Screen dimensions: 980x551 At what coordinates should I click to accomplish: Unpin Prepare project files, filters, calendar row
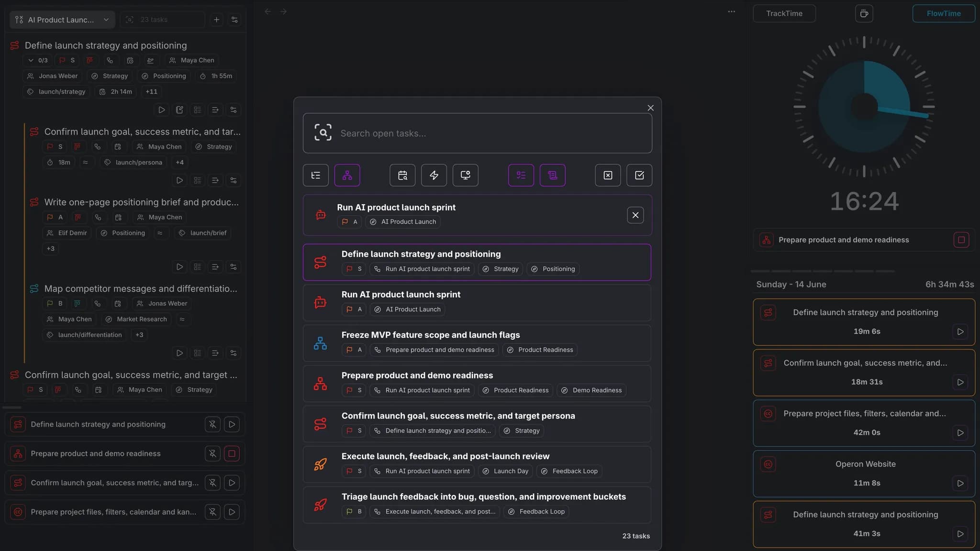[x=212, y=512]
